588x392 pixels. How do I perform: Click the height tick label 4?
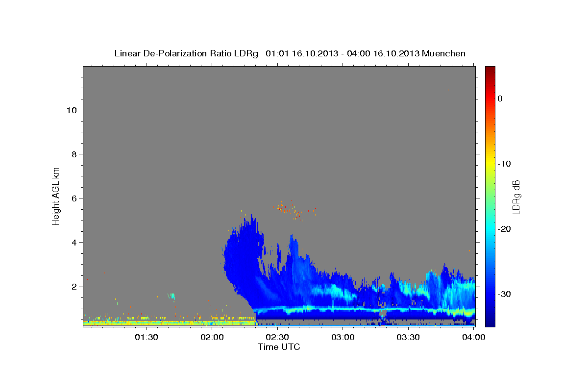tap(74, 243)
